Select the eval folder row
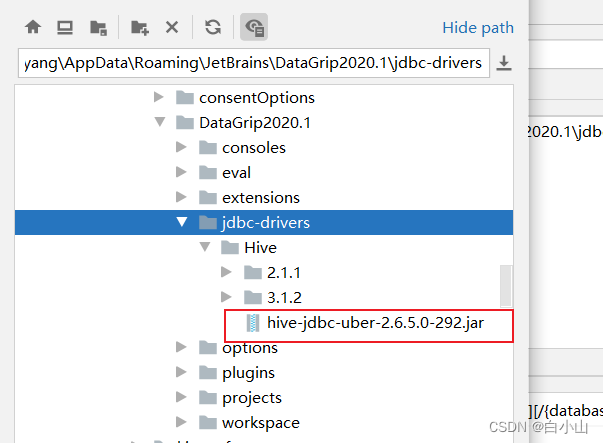 (264, 173)
